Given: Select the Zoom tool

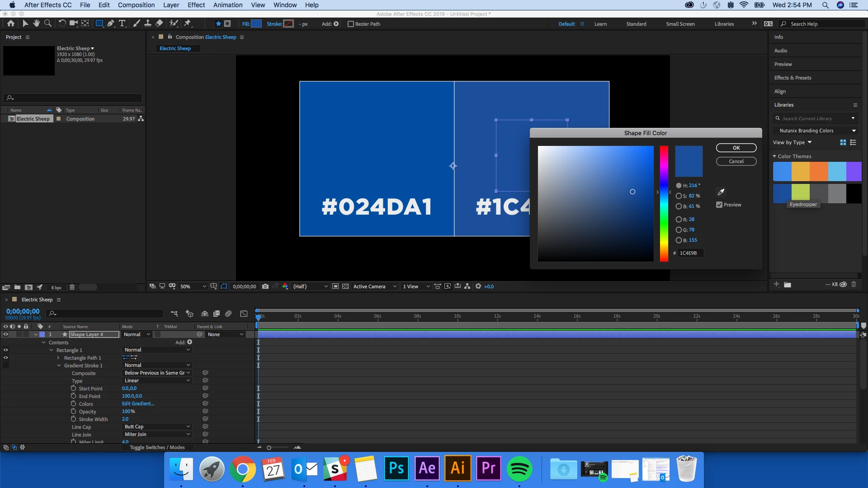Looking at the screenshot, I should (x=47, y=23).
